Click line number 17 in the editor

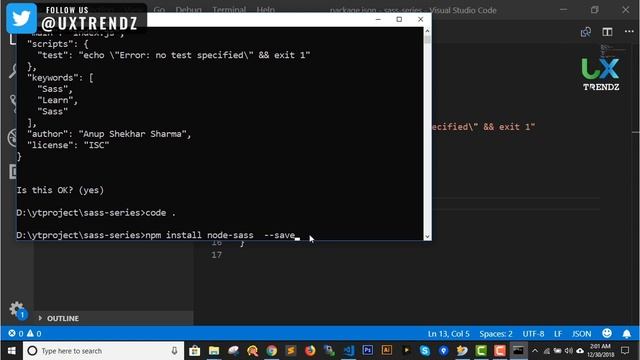tap(216, 255)
